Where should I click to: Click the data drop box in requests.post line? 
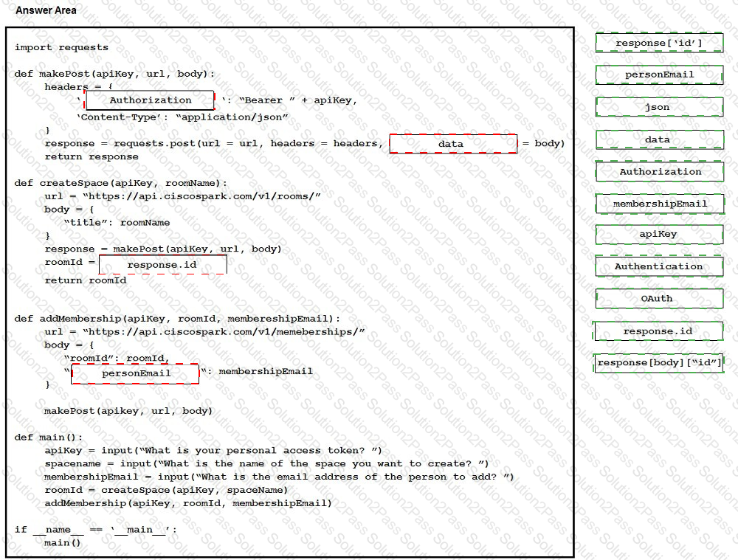(x=452, y=144)
